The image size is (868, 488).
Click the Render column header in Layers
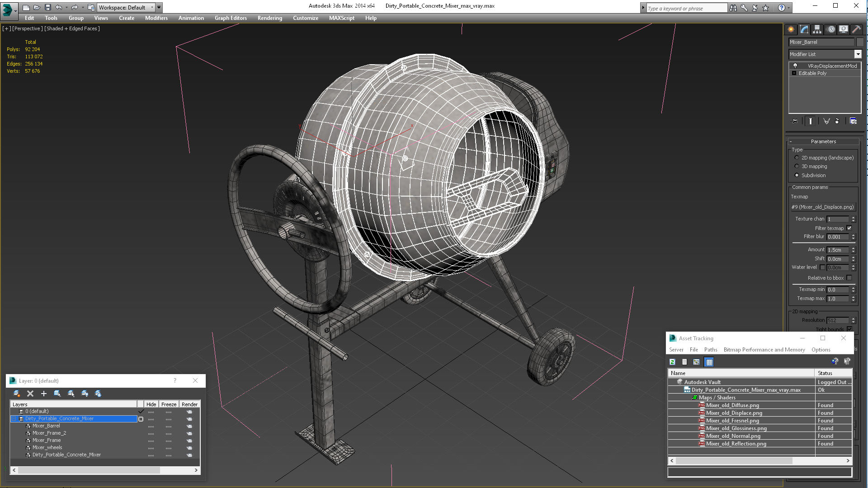coord(189,404)
